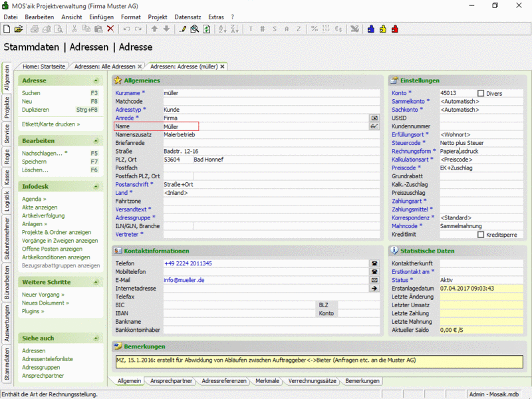
Task: Switch to the Merkmale bottom tab
Action: click(x=267, y=381)
